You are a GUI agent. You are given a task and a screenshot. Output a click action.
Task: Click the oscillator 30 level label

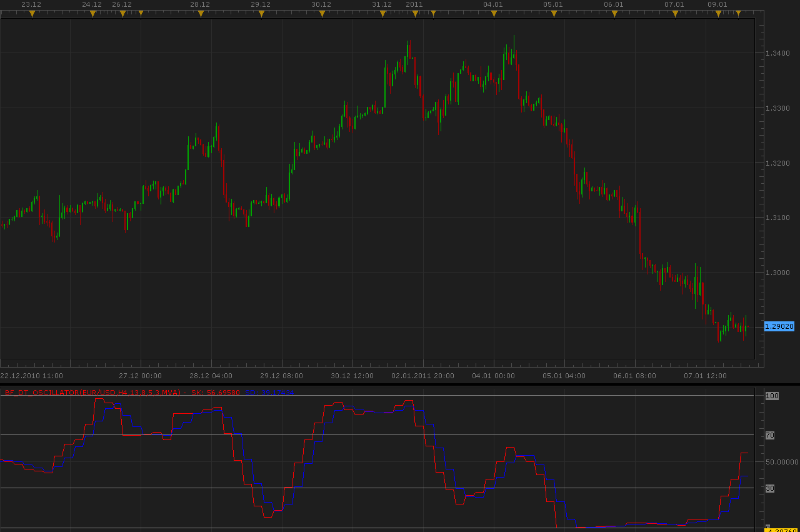770,488
